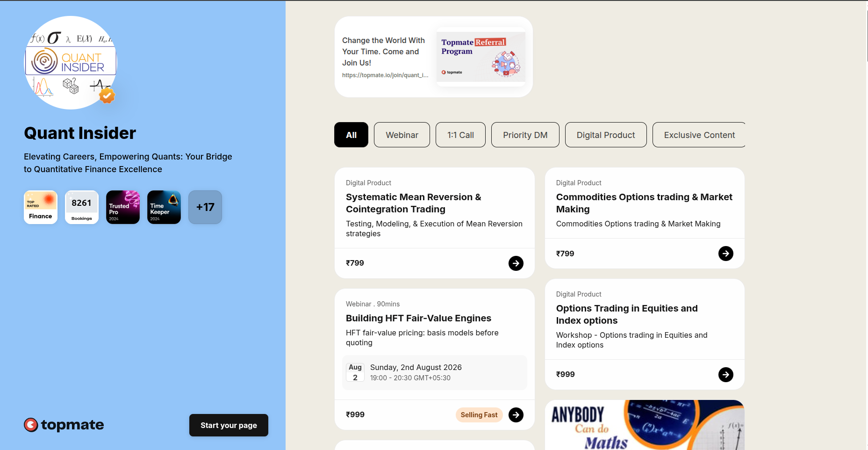
Task: Click the Start your page button
Action: (x=229, y=425)
